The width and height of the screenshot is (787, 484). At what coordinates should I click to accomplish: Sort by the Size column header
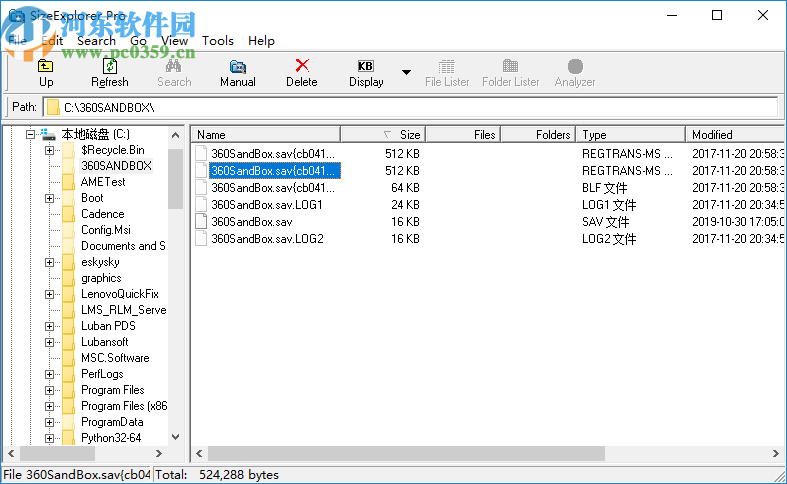[x=383, y=135]
